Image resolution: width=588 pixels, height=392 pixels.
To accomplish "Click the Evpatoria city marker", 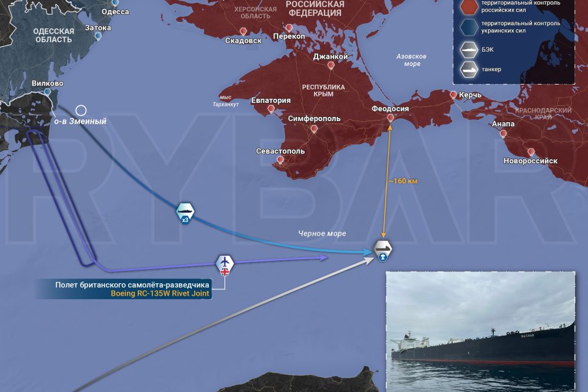I will coord(271,109).
